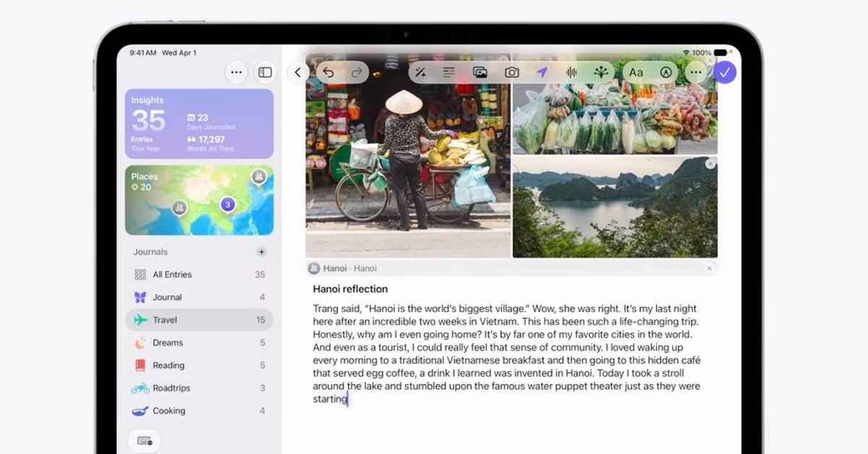
Task: Open the sidebar's ellipsis menu beside the sidebar toggle
Action: coord(236,72)
